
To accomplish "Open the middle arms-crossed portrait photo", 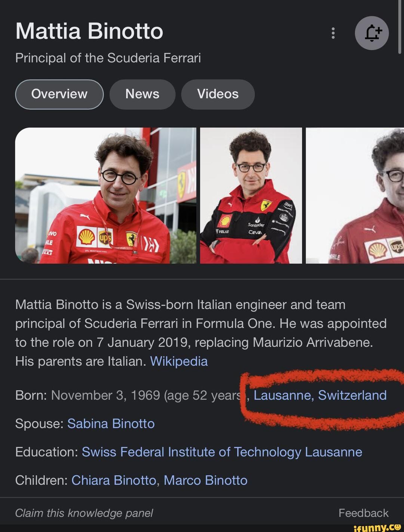I will coord(251,195).
